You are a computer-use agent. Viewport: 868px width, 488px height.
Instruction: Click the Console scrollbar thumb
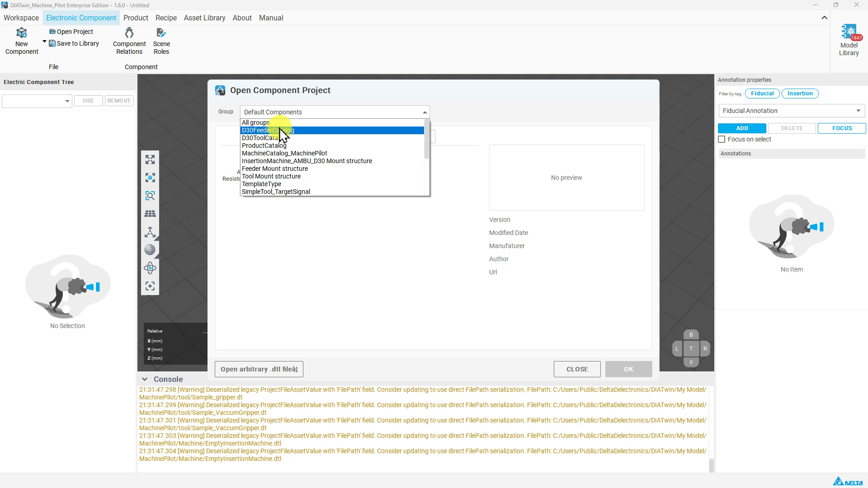(711, 465)
